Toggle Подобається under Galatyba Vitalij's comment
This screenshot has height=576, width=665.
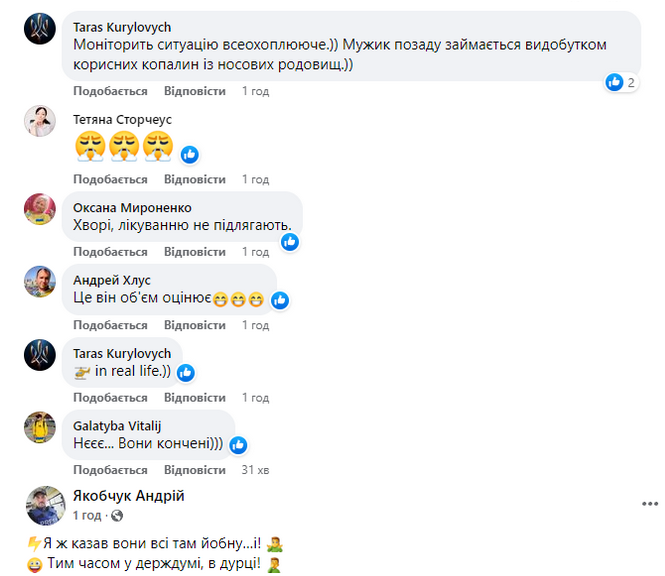click(x=110, y=469)
